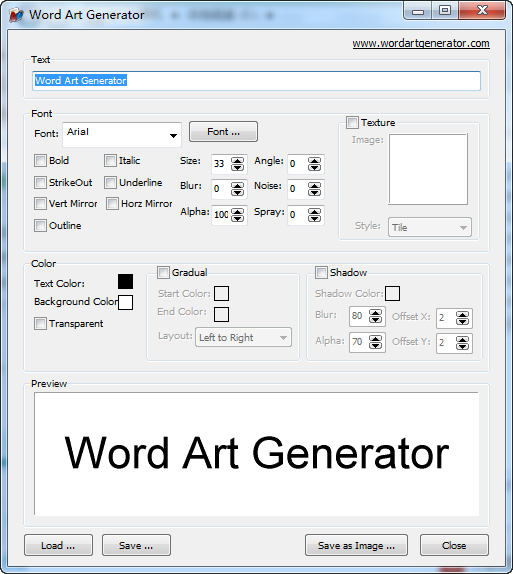
Task: Increase Shadow Blur with up arrow
Action: pyautogui.click(x=376, y=312)
